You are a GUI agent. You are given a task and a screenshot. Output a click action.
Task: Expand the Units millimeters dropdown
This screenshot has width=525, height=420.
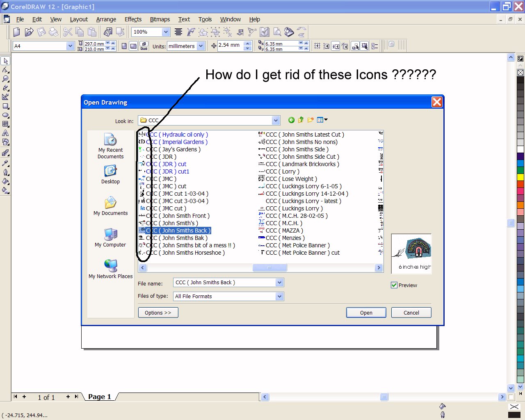click(201, 46)
